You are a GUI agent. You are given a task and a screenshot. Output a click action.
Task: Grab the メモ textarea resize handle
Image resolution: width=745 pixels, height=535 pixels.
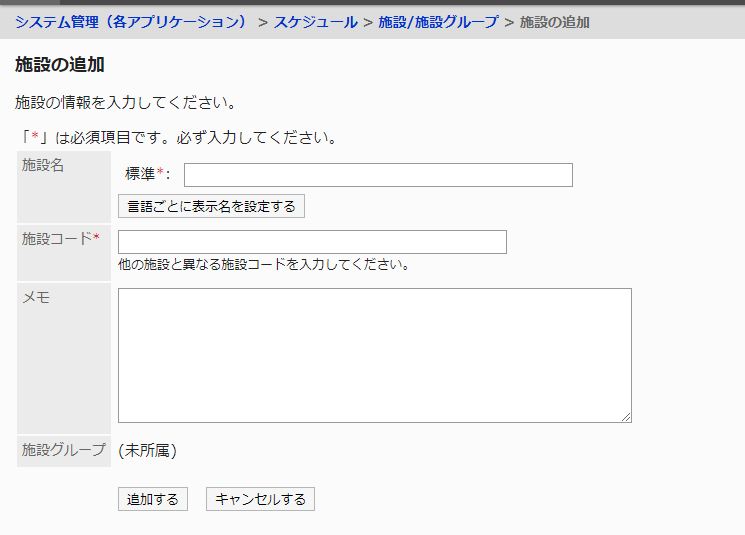tap(627, 418)
